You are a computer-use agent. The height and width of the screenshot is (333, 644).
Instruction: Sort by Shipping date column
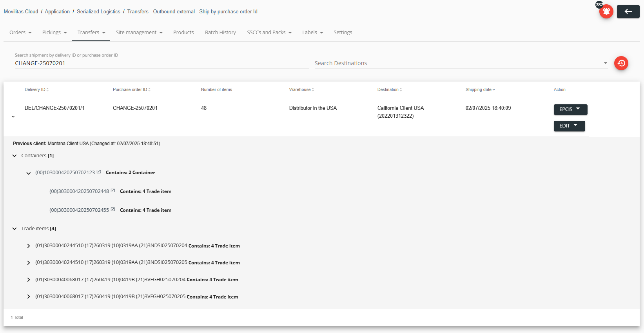tap(480, 90)
